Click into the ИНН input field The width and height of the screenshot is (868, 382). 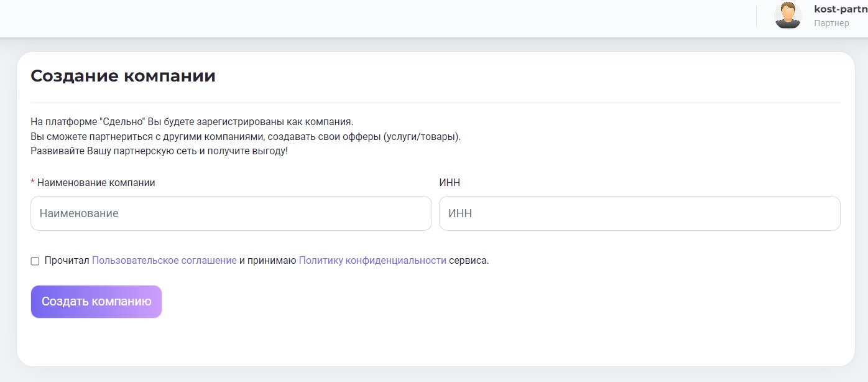coord(639,213)
